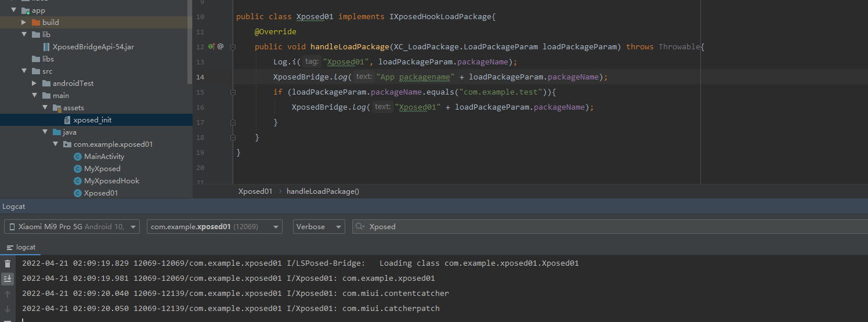Click the libs folder icon
This screenshot has width=868, height=322.
36,59
